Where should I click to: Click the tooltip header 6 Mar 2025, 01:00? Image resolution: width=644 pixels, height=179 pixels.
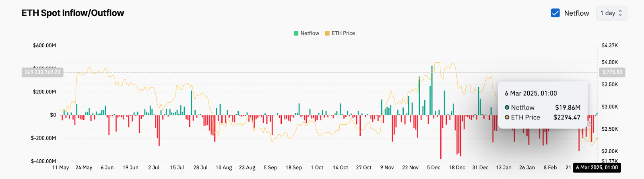point(531,93)
